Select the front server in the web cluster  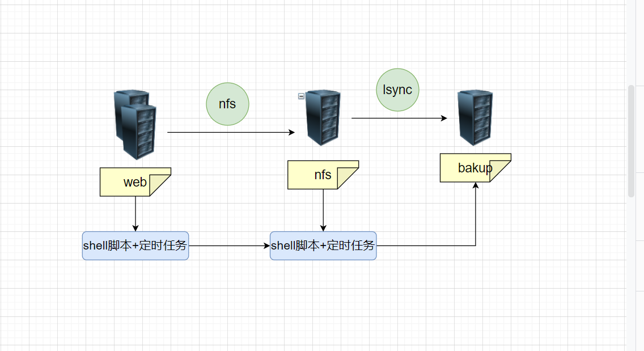tap(139, 132)
